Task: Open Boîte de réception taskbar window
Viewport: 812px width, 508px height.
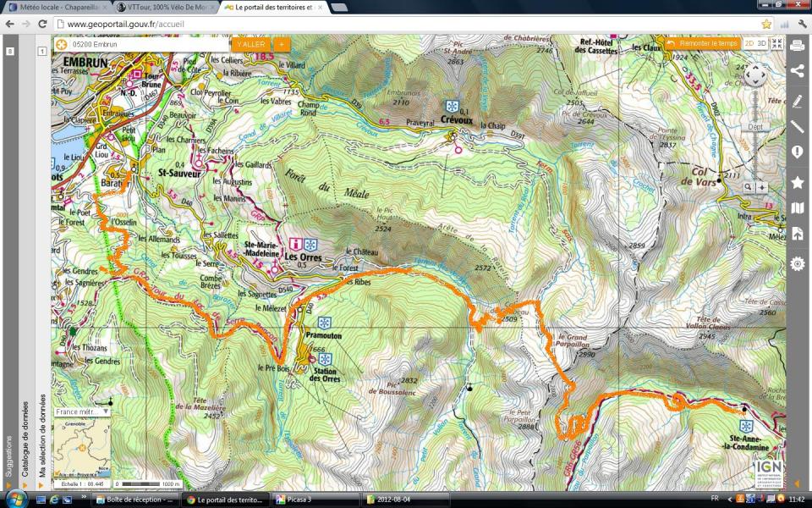Action: point(135,500)
